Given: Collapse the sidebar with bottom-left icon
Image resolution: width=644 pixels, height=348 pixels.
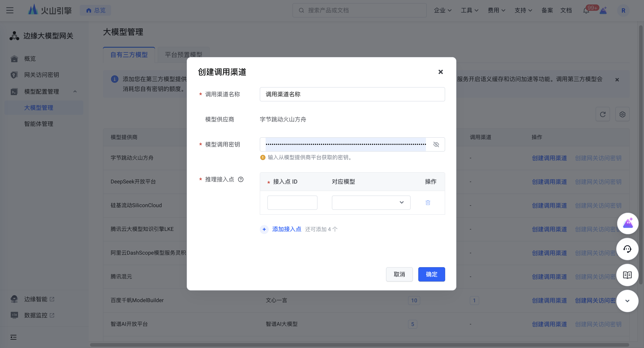Looking at the screenshot, I should [x=13, y=337].
